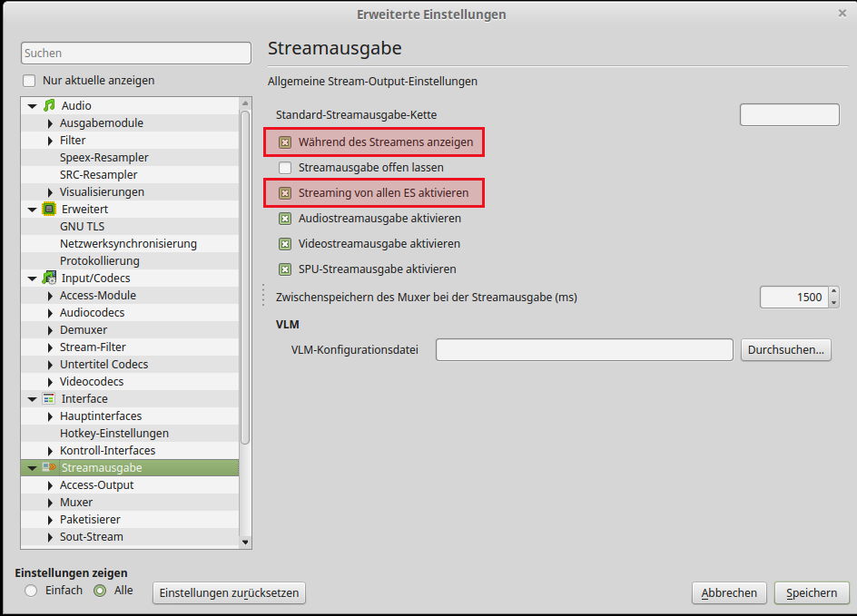Click the Audio music note icon
This screenshot has width=857, height=616.
coord(49,106)
